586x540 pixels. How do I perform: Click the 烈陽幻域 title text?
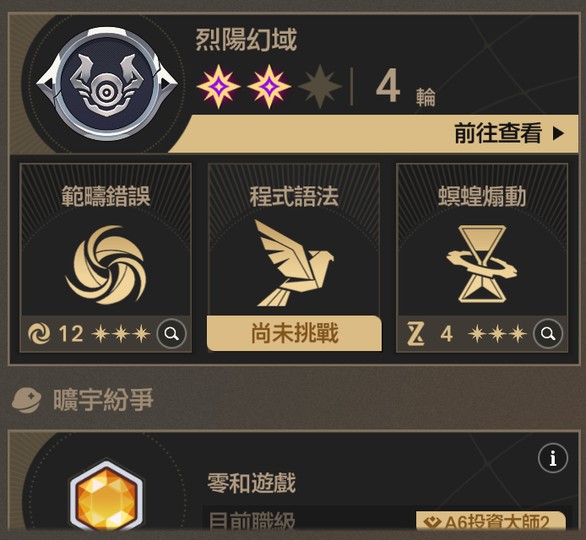[246, 40]
